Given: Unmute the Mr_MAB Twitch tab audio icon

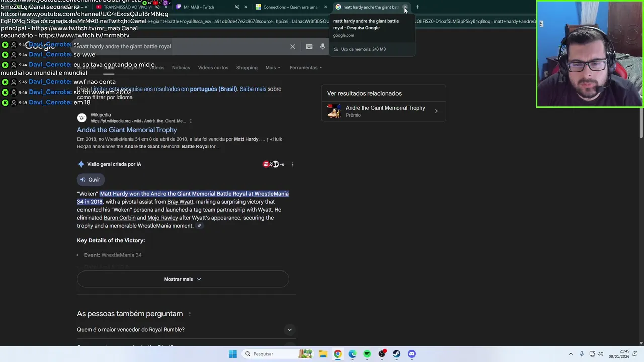Looking at the screenshot, I should tap(237, 7).
